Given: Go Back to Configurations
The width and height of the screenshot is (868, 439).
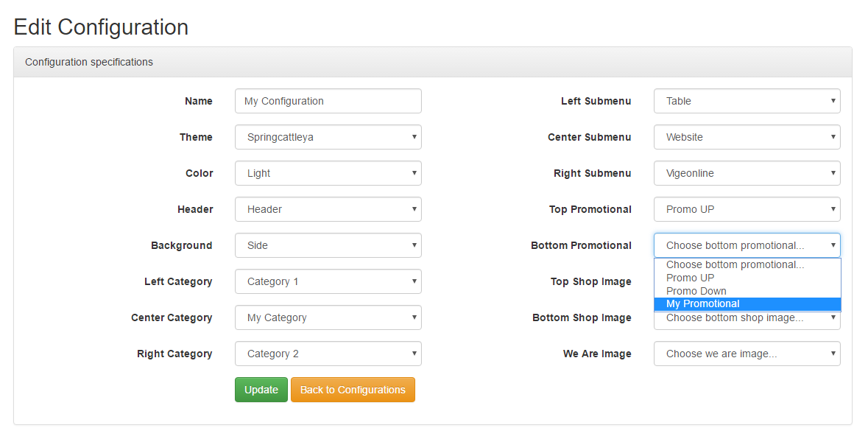Looking at the screenshot, I should 353,390.
